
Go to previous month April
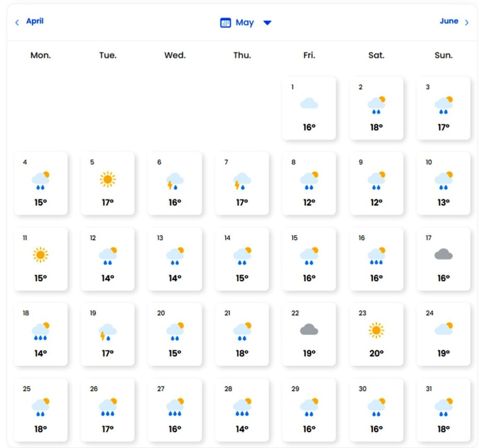pos(35,21)
